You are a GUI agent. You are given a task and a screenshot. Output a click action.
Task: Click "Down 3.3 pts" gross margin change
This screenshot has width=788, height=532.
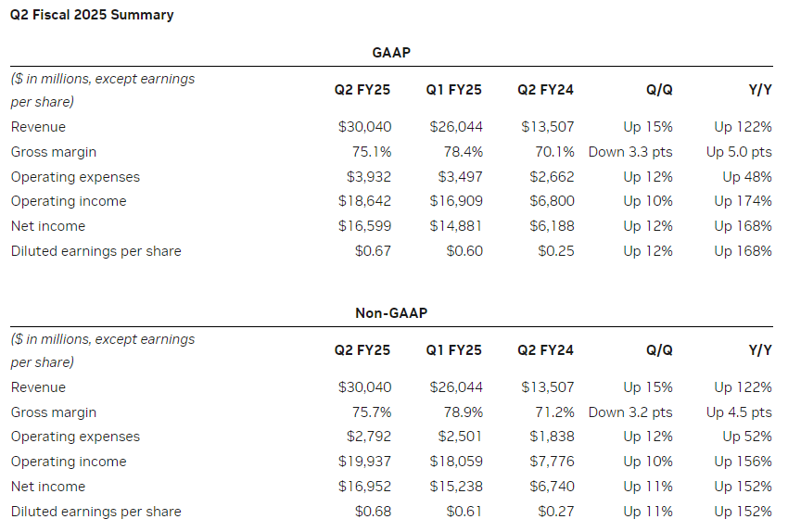point(630,152)
